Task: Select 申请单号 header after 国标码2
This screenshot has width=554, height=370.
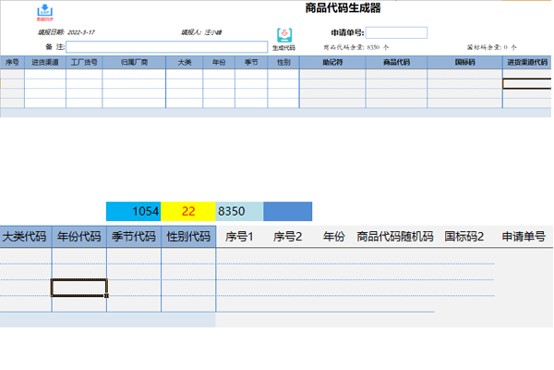Action: (x=523, y=236)
